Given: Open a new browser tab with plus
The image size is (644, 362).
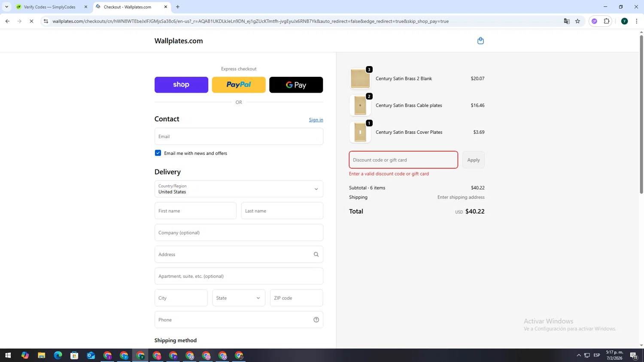Looking at the screenshot, I should 178,7.
